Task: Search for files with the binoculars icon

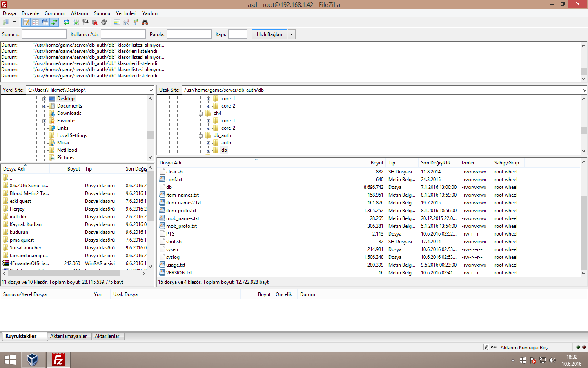Action: click(x=145, y=22)
